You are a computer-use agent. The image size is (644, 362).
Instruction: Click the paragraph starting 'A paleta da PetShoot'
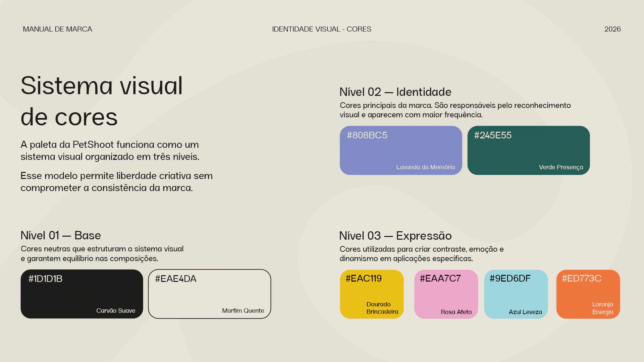point(110,150)
